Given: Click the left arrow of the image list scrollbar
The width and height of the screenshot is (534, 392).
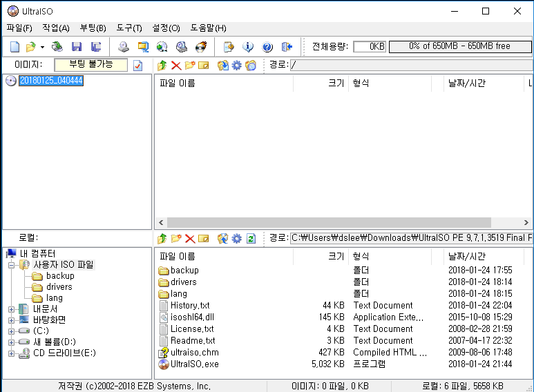Looking at the screenshot, I should [x=161, y=222].
